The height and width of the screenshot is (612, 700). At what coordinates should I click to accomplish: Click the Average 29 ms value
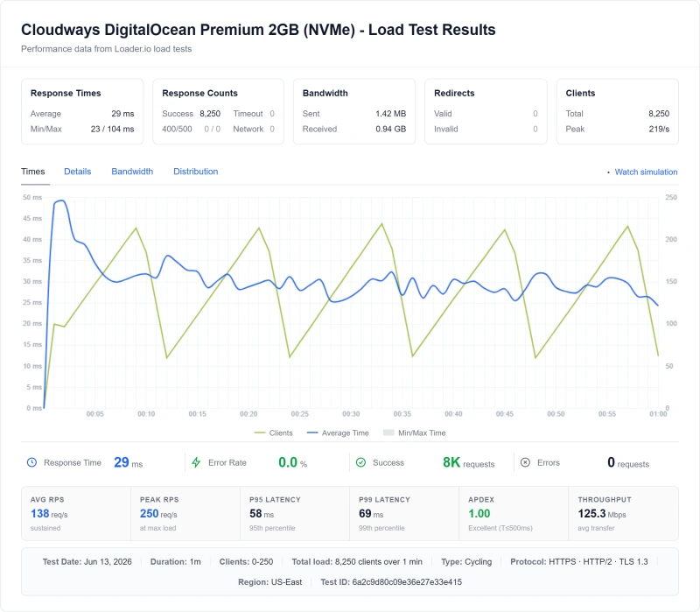point(122,114)
